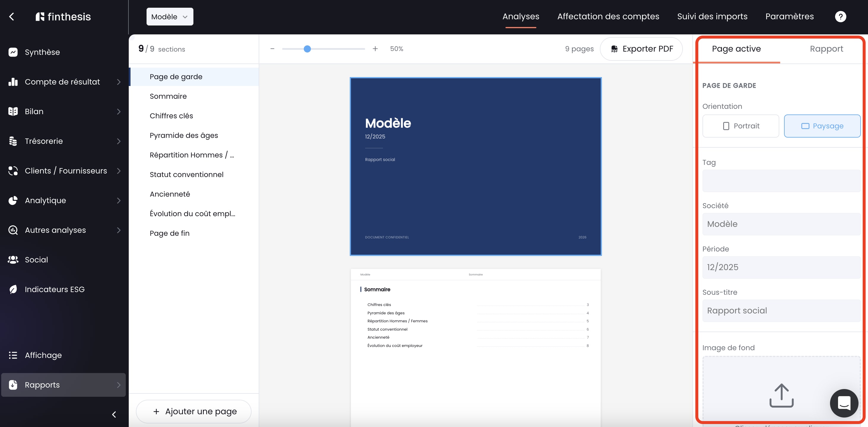The width and height of the screenshot is (868, 427).
Task: Click the upload arrow in Image de fond
Action: (x=781, y=396)
